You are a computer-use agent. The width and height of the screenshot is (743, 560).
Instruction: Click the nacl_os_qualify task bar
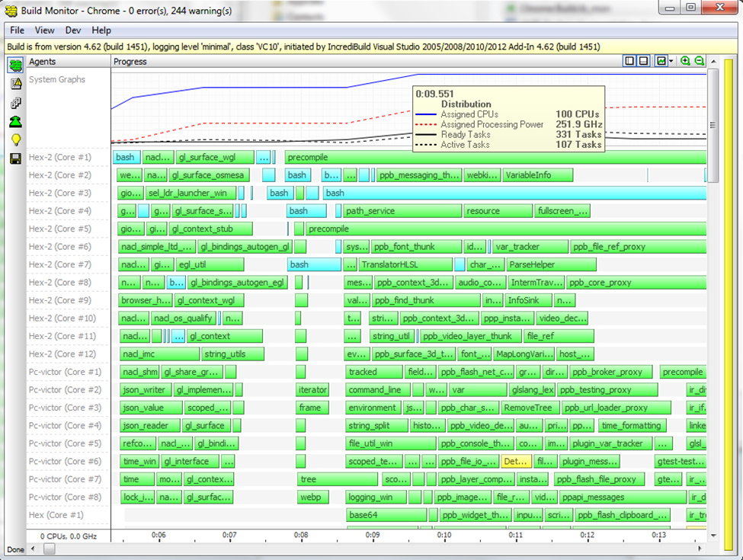coord(184,318)
